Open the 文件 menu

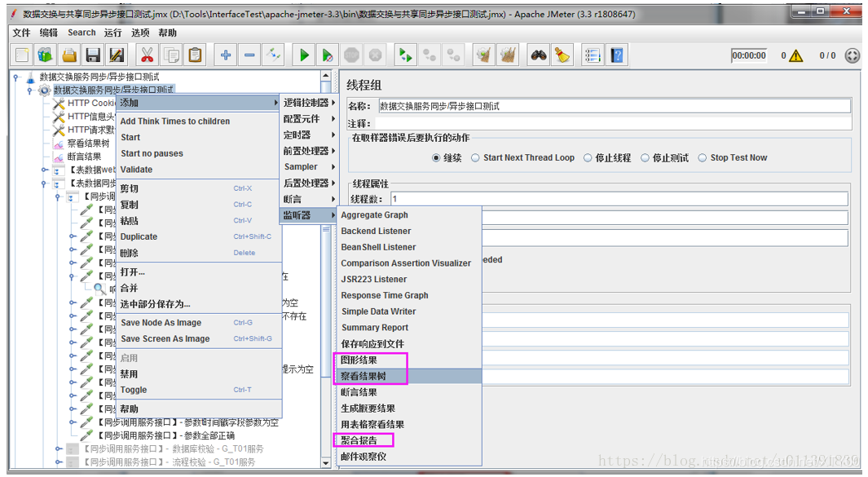(x=21, y=33)
